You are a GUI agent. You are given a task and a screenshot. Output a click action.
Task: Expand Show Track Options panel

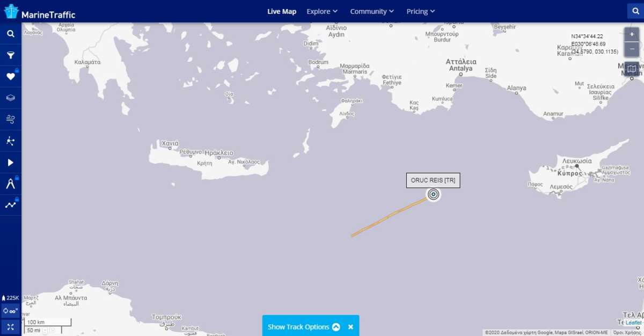tap(304, 327)
